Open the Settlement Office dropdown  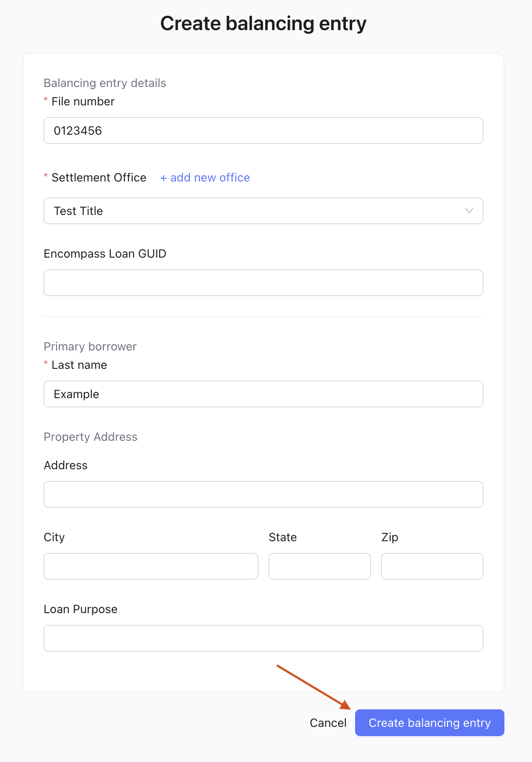point(263,211)
